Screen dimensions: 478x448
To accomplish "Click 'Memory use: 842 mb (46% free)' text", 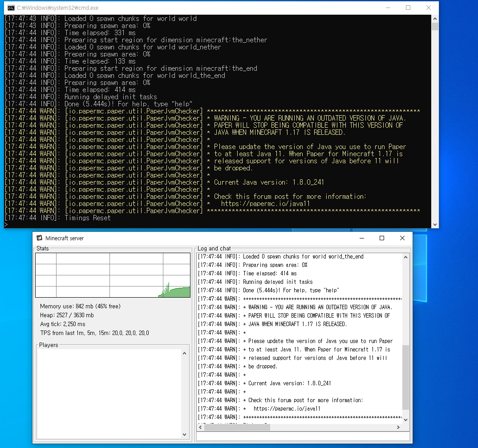I will click(x=80, y=306).
